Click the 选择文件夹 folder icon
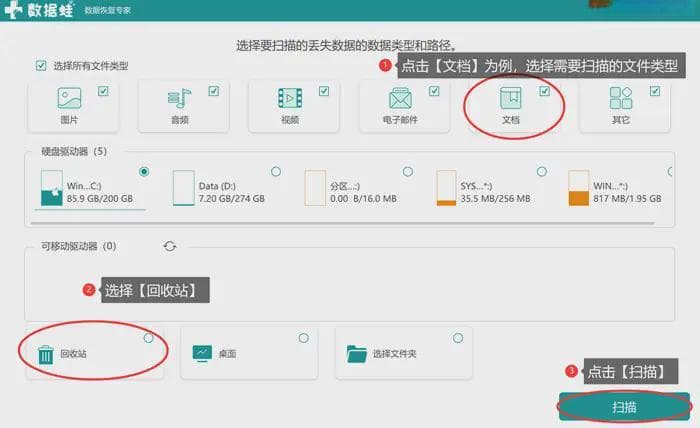Screen dimensions: 700x428 [x=356, y=354]
